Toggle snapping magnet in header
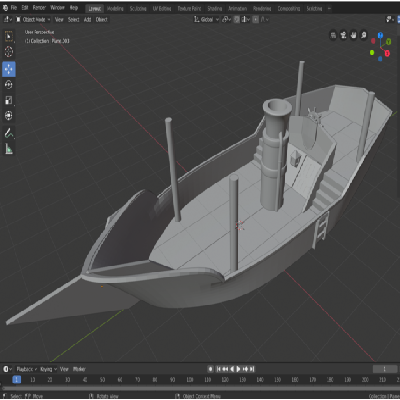The image size is (400, 400). coord(237,20)
